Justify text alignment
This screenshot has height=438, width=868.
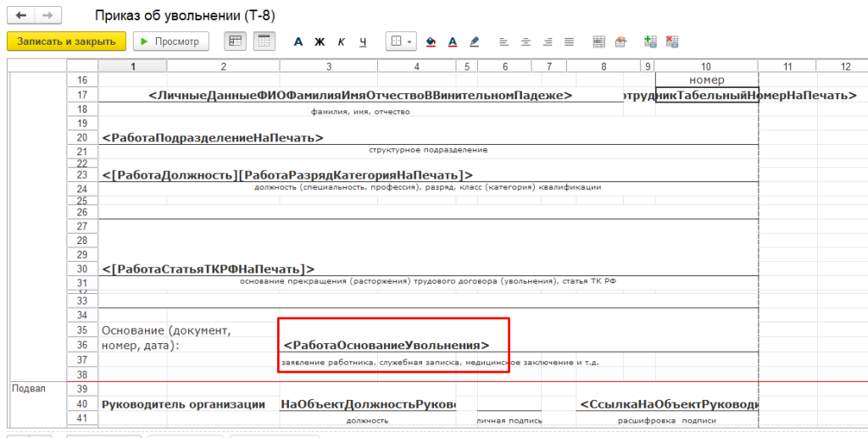(x=569, y=42)
